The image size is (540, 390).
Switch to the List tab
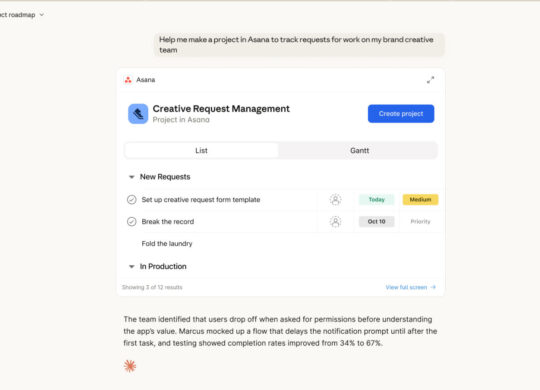point(201,151)
